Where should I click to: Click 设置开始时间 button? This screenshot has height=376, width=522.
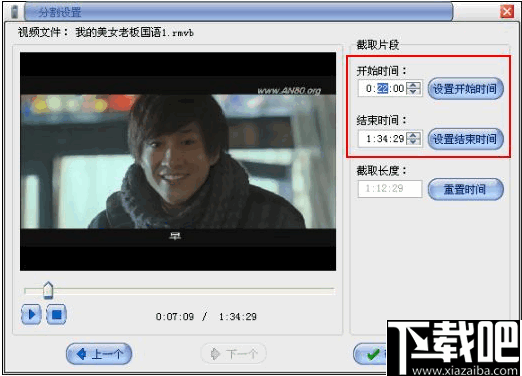[x=465, y=89]
